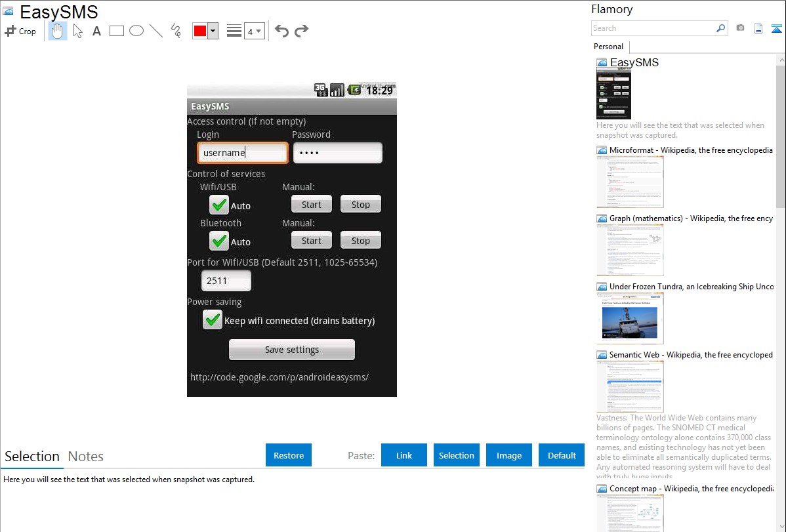Select the text annotation tool

pos(96,31)
